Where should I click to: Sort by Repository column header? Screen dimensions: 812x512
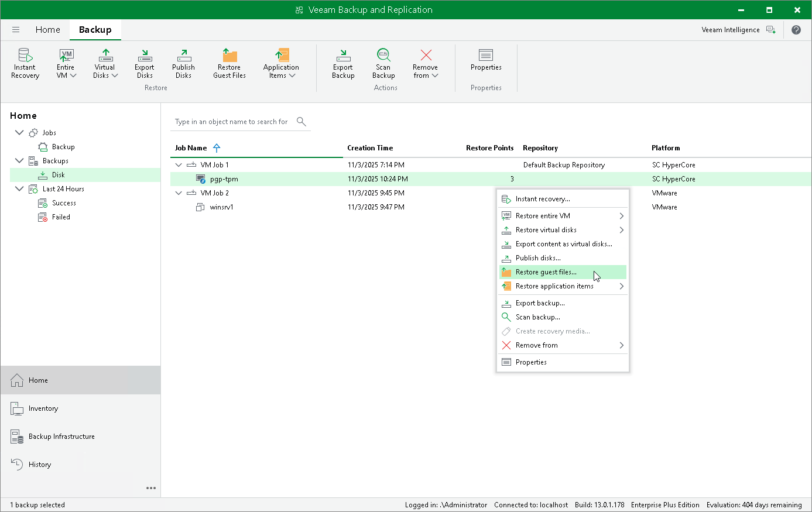point(540,148)
